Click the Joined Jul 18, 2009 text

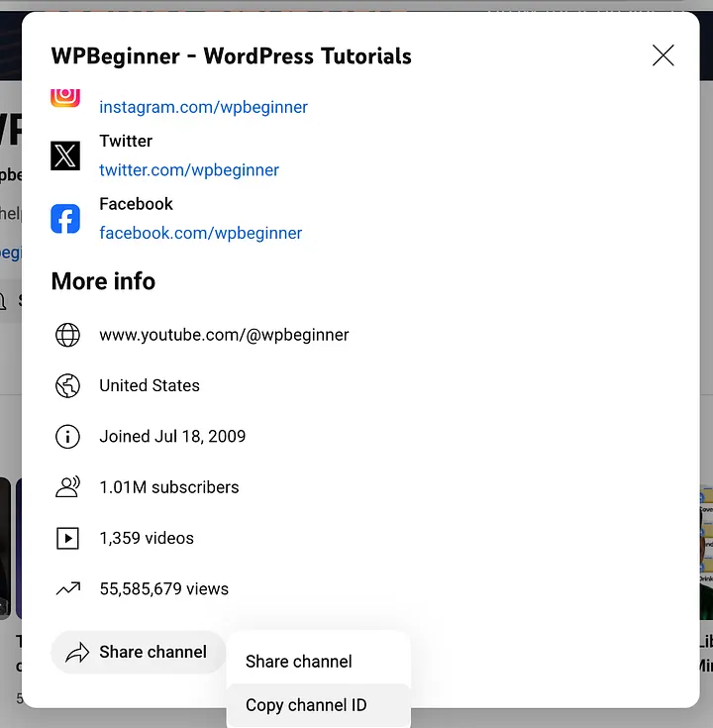(172, 437)
